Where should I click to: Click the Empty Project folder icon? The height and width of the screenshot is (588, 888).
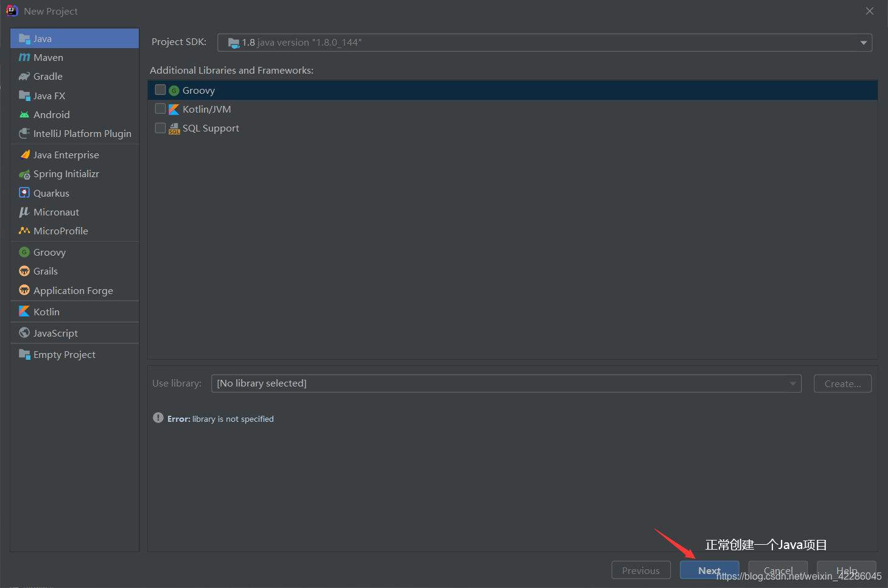pos(24,354)
